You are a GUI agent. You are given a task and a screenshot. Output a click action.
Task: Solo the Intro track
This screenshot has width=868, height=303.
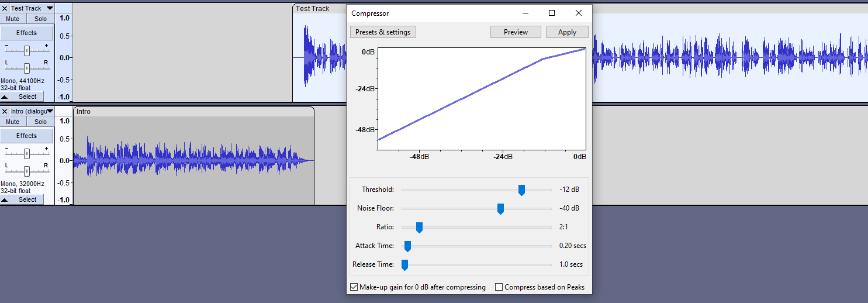40,122
